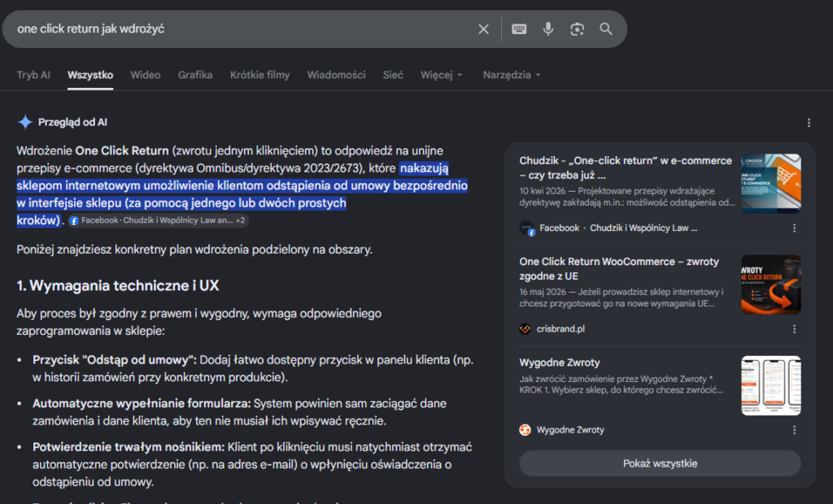
Task: Open One Click Return WooCommerce result
Action: (x=619, y=269)
